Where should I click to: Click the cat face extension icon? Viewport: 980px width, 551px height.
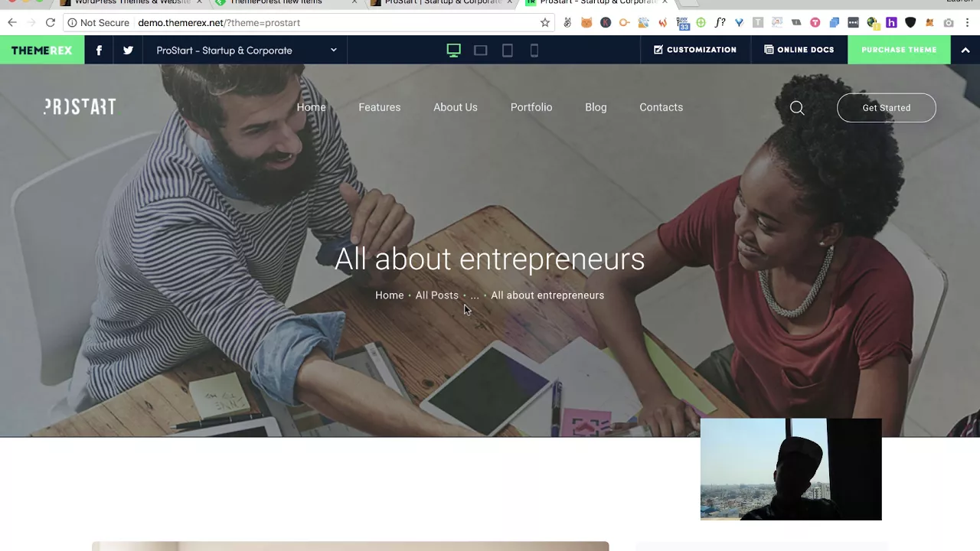click(x=586, y=23)
